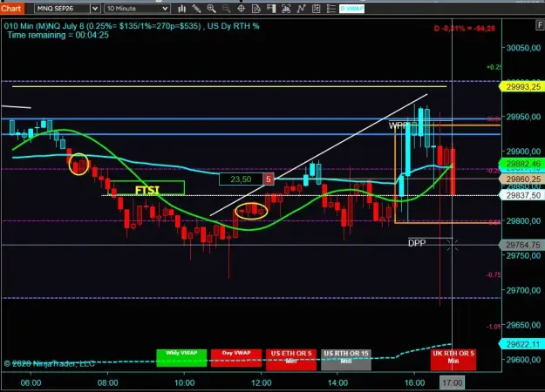Open the Chart Trader icon

tap(271, 9)
